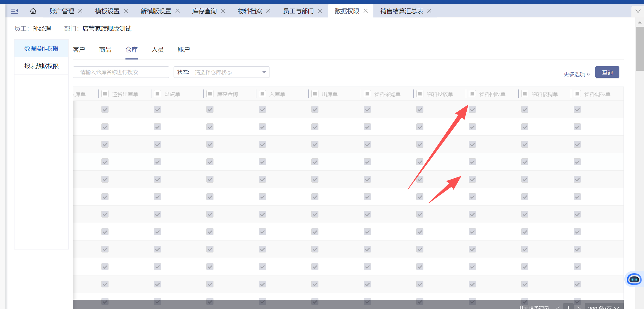Uncheck first row checkbox under 出库单

[x=315, y=109]
